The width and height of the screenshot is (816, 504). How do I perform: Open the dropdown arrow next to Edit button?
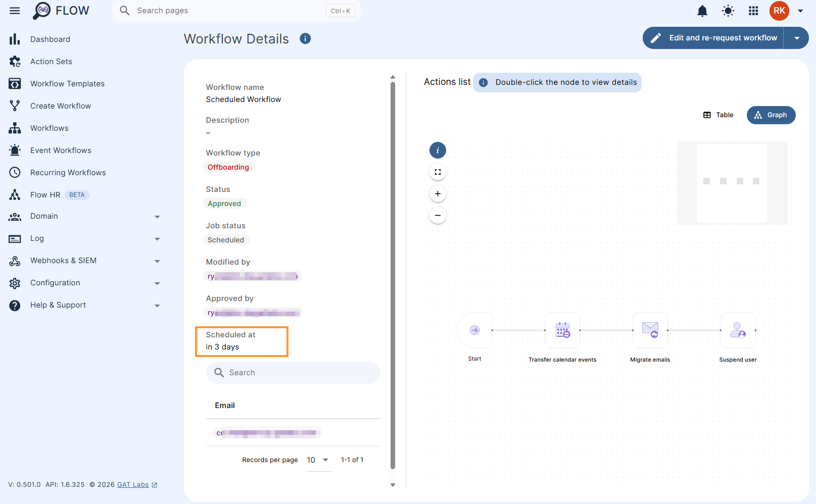pyautogui.click(x=796, y=38)
